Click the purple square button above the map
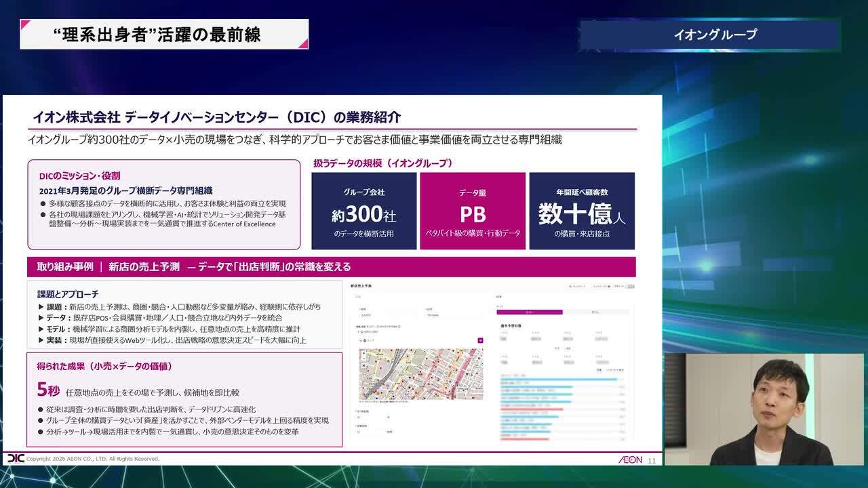 tap(480, 340)
